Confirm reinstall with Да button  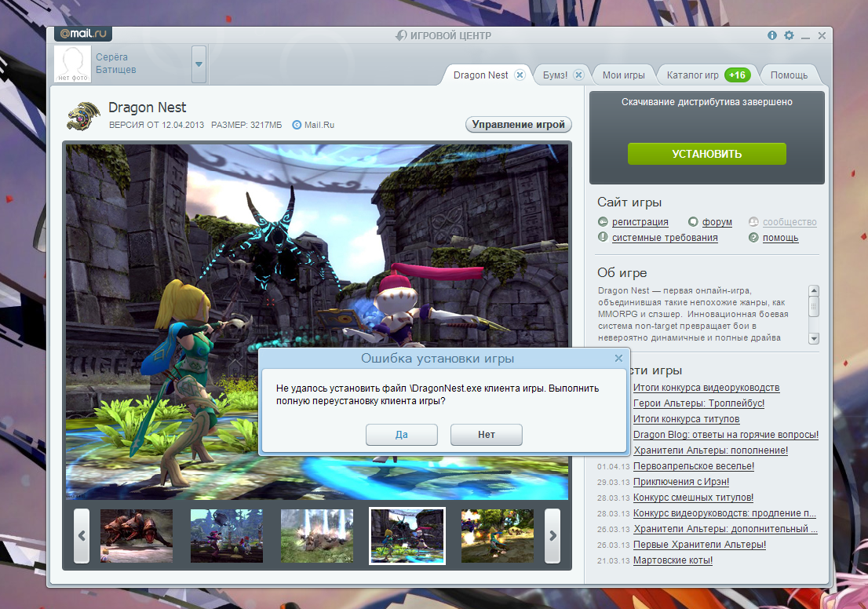click(401, 435)
